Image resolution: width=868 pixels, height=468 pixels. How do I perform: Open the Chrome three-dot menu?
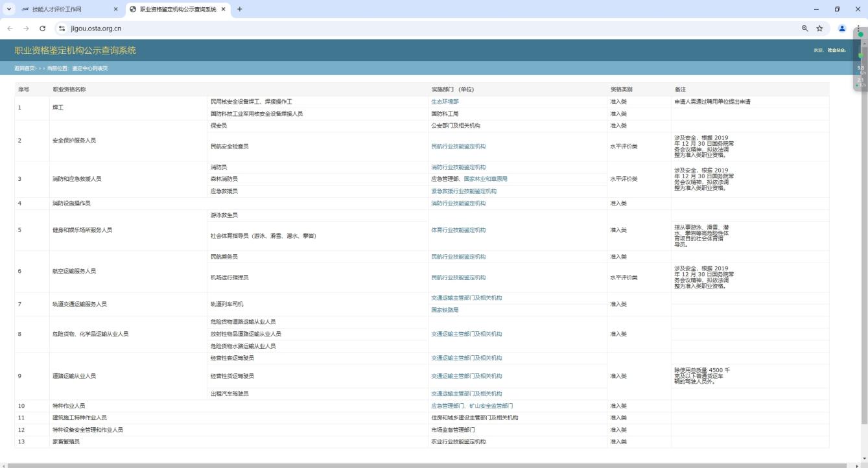click(x=858, y=29)
